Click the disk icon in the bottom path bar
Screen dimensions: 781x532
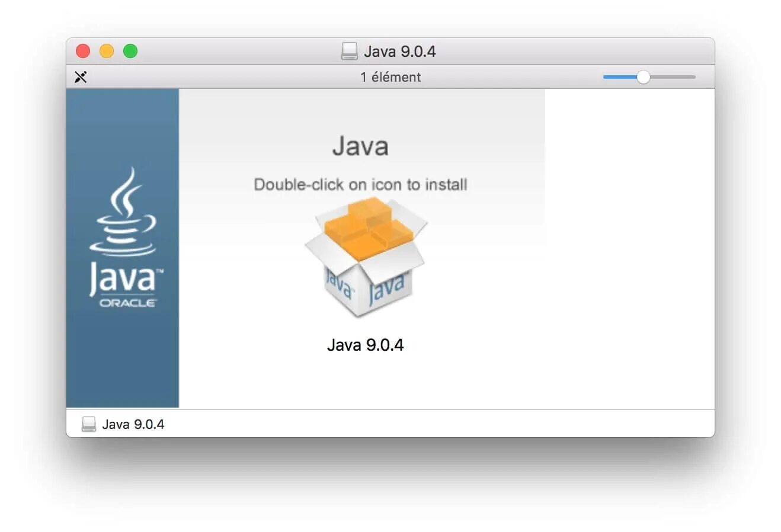click(89, 424)
